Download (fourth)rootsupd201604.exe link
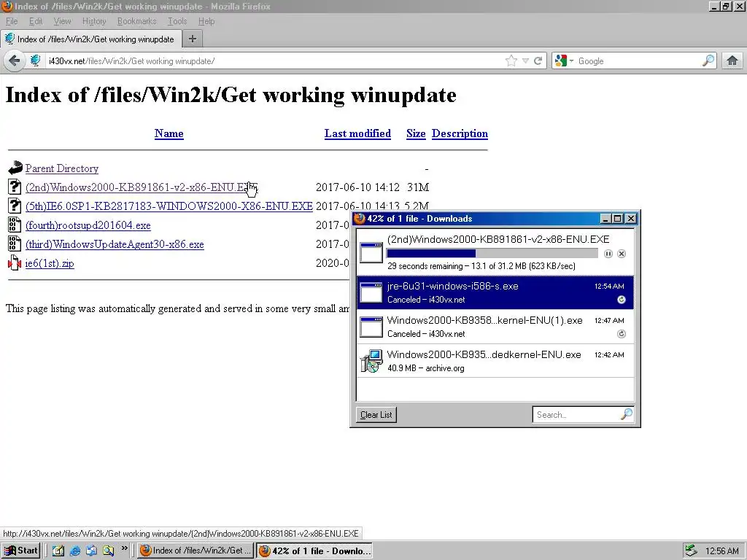The height and width of the screenshot is (560, 747). pyautogui.click(x=88, y=225)
